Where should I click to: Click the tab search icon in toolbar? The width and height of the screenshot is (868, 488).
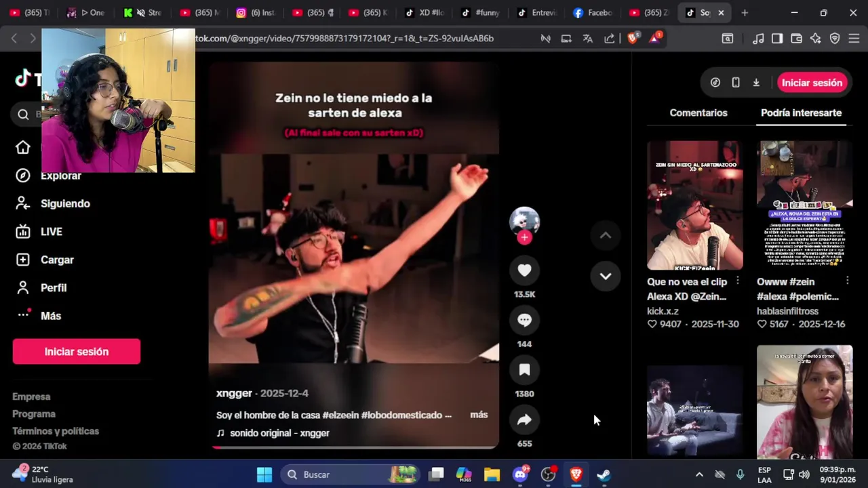tap(728, 39)
